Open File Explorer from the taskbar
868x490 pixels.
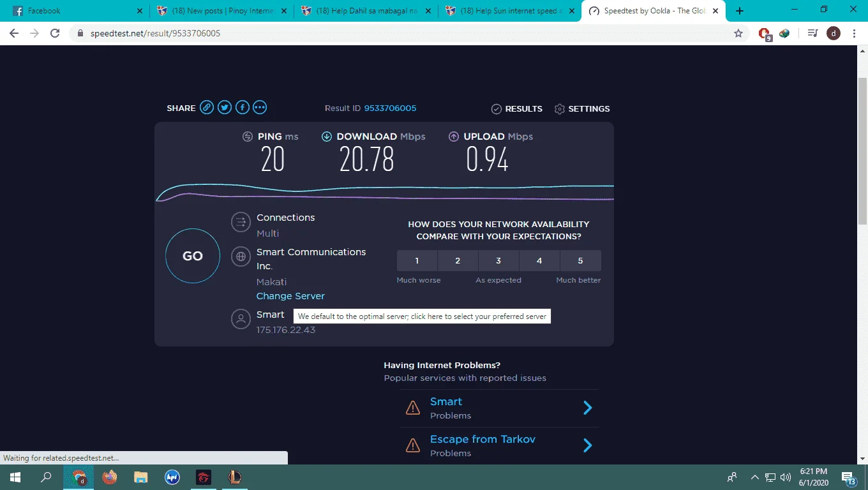[140, 477]
